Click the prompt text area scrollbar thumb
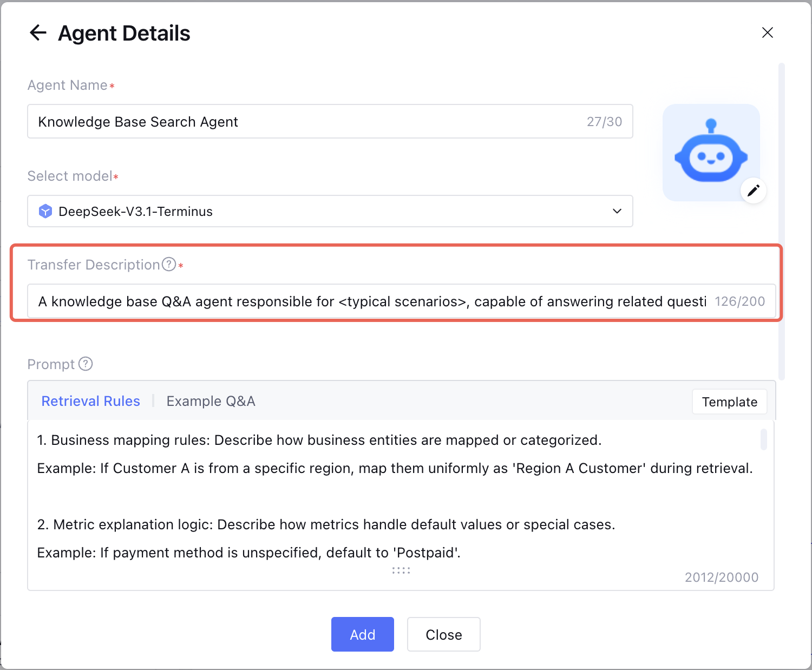812x670 pixels. tap(763, 439)
